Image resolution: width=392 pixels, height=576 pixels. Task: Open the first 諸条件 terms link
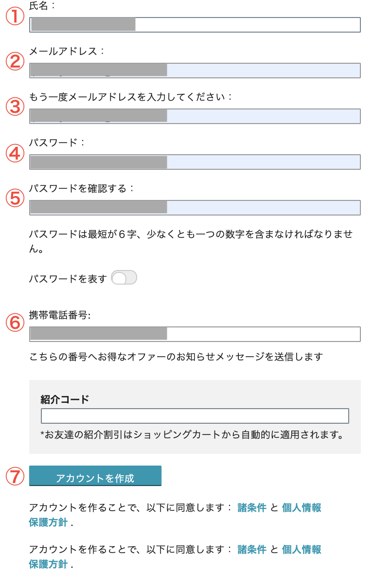(x=251, y=508)
